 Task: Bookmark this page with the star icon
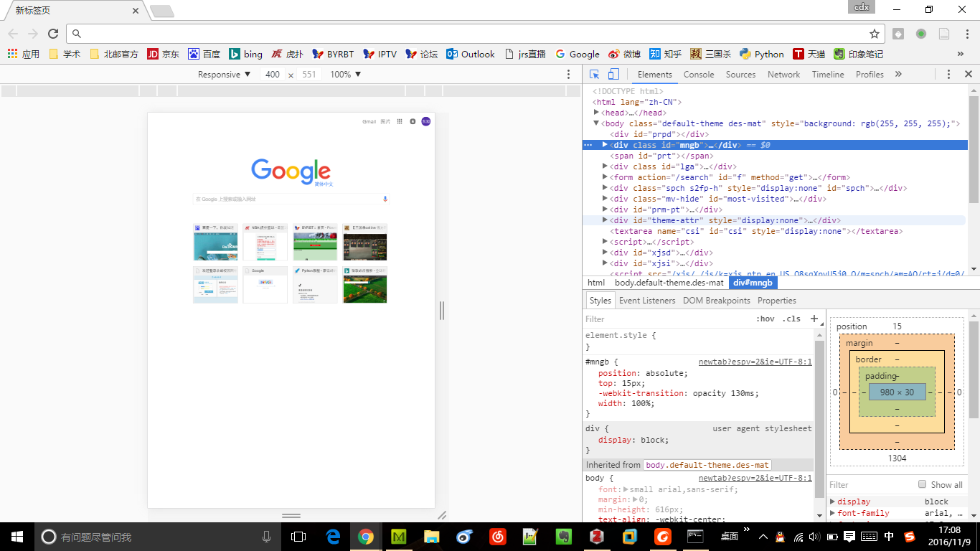click(x=874, y=34)
